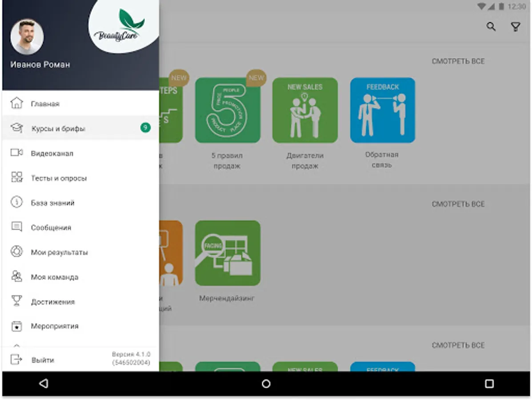This screenshot has height=400, width=532.
Task: Open the Двигатели продаж course tile
Action: click(x=305, y=110)
